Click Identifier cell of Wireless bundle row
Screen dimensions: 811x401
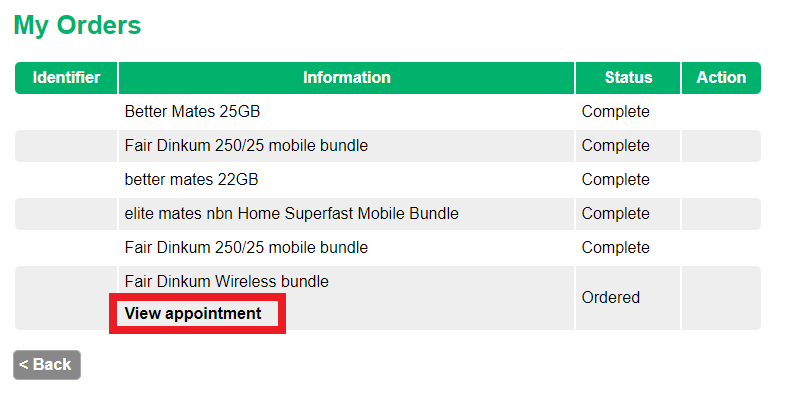(66, 298)
